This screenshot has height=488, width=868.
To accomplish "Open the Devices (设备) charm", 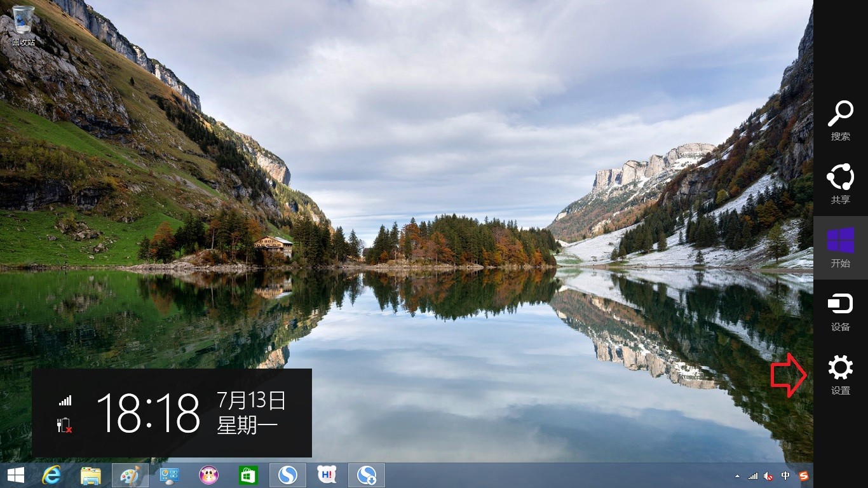I will pyautogui.click(x=841, y=311).
